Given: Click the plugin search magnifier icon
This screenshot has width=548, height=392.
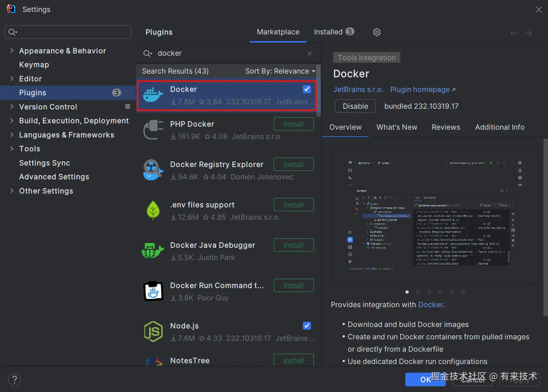Looking at the screenshot, I should (148, 53).
